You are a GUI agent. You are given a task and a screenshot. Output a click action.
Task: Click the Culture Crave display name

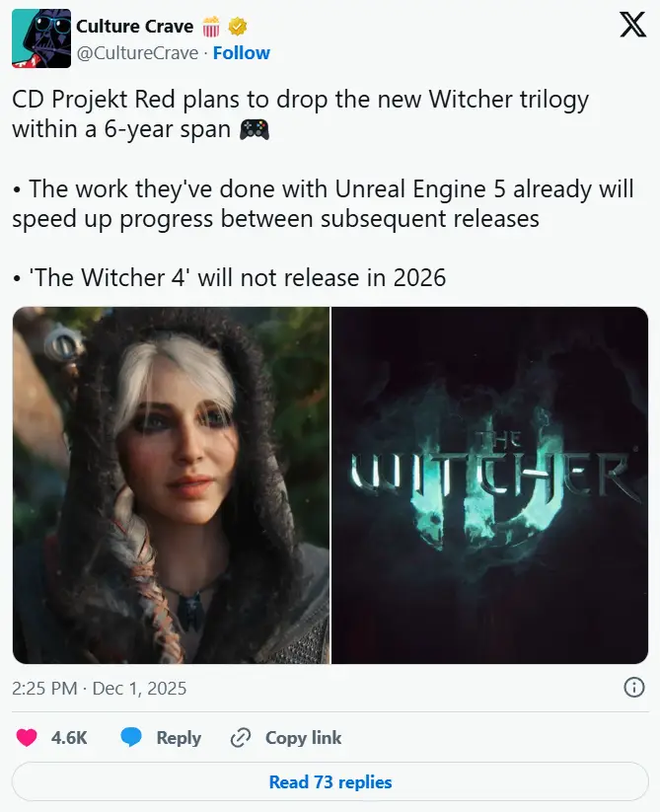[x=134, y=26]
